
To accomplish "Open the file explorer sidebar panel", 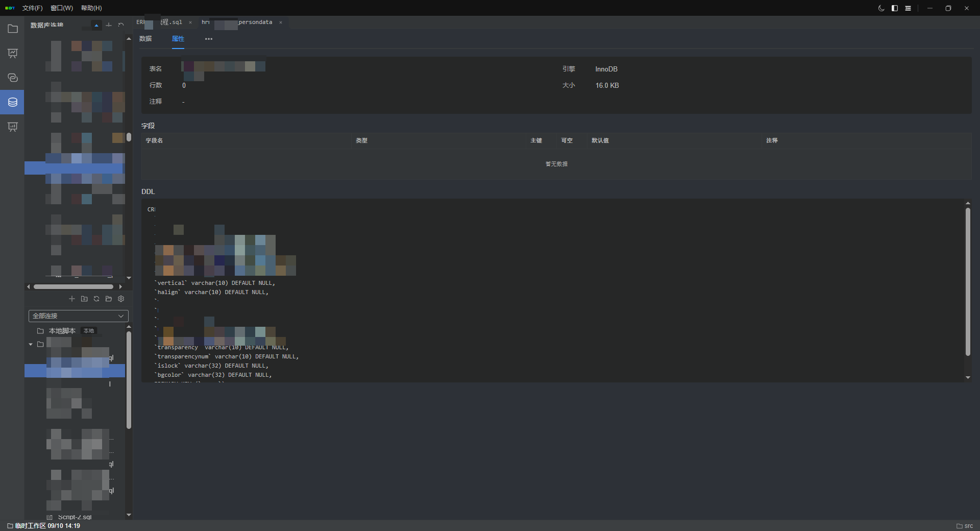I will click(x=13, y=29).
